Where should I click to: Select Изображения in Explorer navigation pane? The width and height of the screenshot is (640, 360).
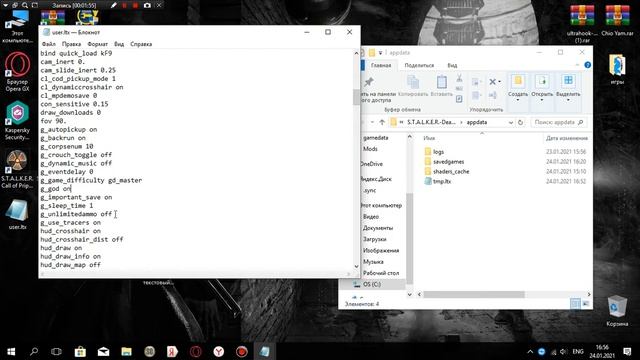tap(380, 251)
